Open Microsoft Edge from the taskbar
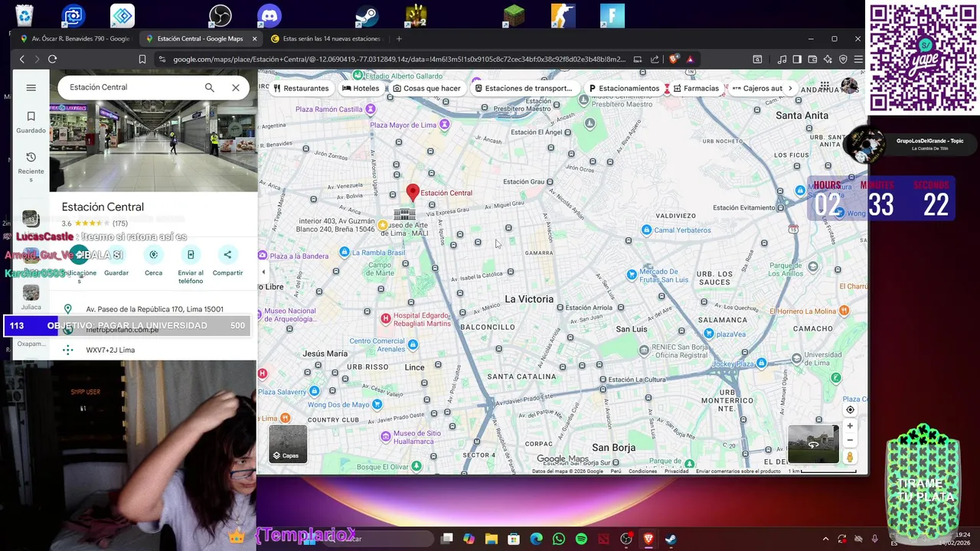 click(537, 539)
